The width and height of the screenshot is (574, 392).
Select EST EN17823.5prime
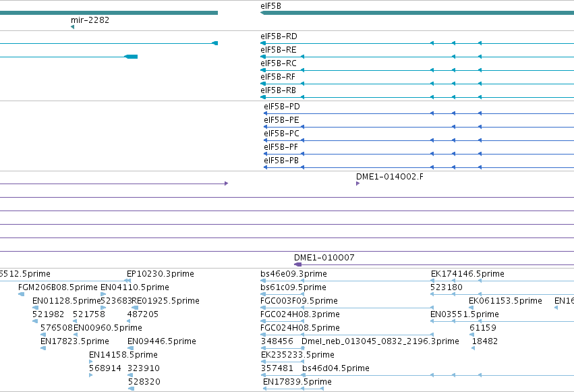point(75,341)
